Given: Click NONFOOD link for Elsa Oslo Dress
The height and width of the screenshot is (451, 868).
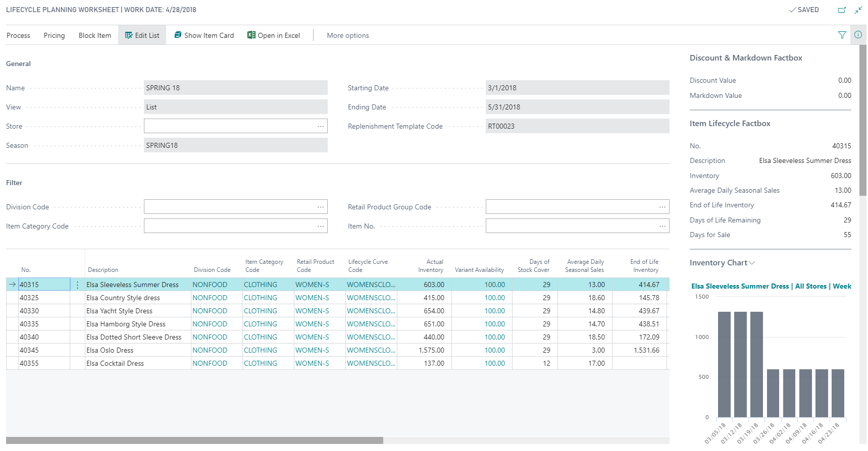Looking at the screenshot, I should 210,350.
